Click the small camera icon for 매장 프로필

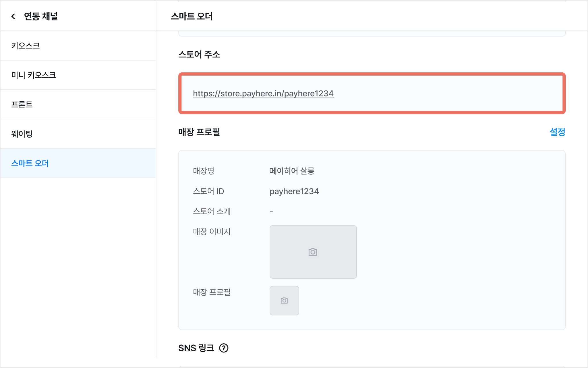[x=284, y=300]
